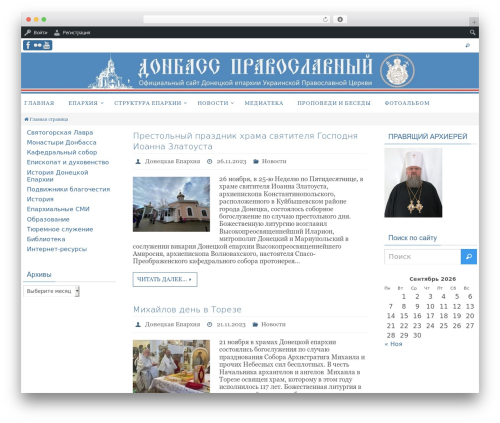Image resolution: width=500 pixels, height=423 pixels.
Task: Click small search icon below top bar
Action: click(x=468, y=45)
